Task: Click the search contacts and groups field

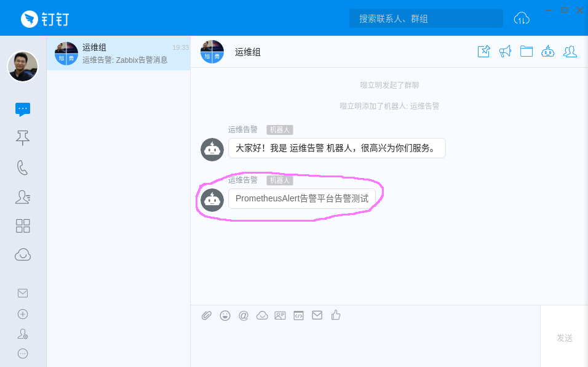Action: [x=426, y=18]
